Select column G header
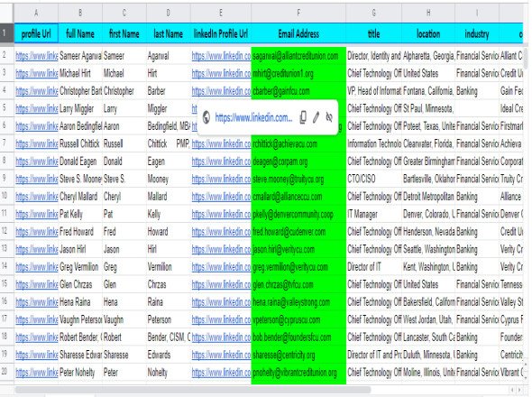The width and height of the screenshot is (532, 397). pos(373,13)
